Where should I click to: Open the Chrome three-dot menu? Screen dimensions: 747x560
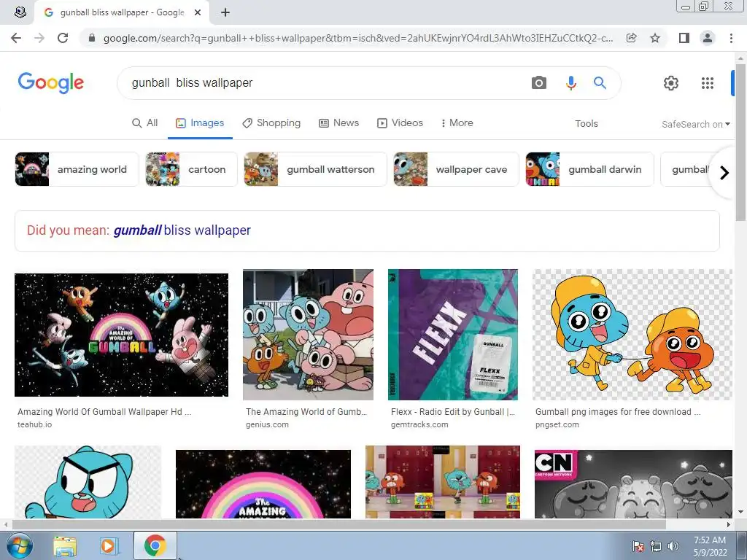731,38
